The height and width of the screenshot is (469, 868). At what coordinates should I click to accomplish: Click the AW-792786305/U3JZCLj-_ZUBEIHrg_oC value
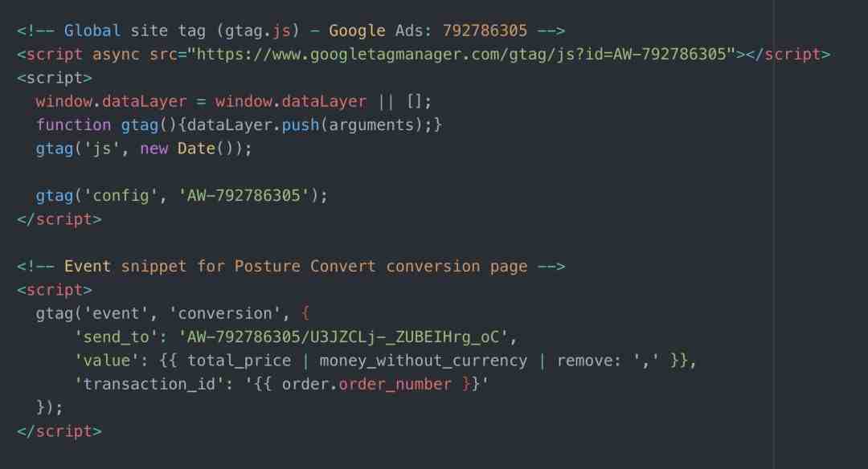(x=342, y=336)
